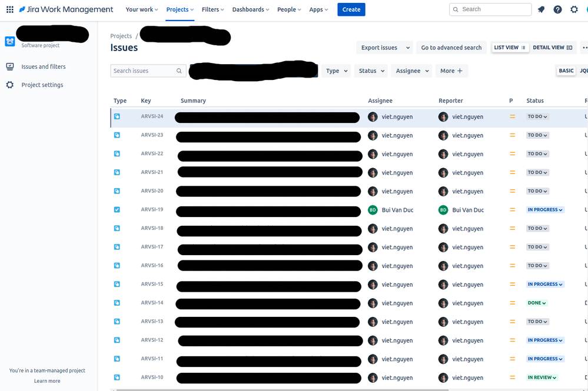The image size is (588, 391).
Task: Open the Your work menu
Action: point(142,9)
